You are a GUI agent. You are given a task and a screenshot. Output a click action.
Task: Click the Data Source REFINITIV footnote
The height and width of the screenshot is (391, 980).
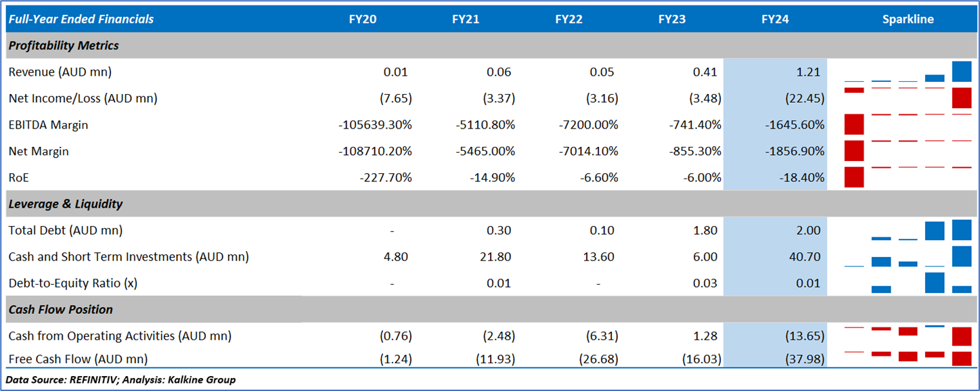[x=120, y=379]
